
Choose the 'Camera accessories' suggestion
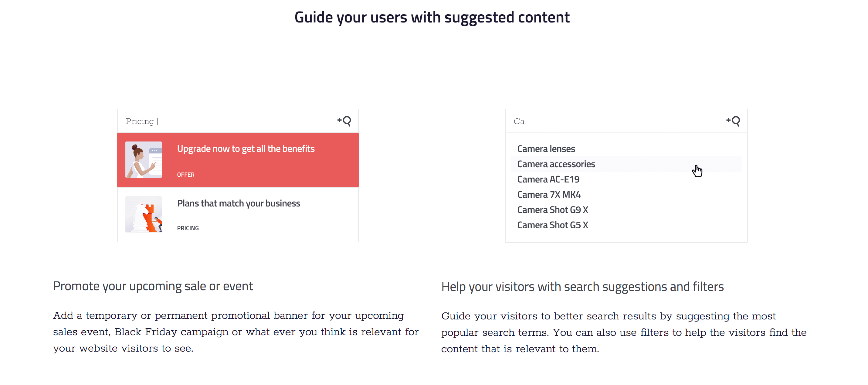click(556, 164)
